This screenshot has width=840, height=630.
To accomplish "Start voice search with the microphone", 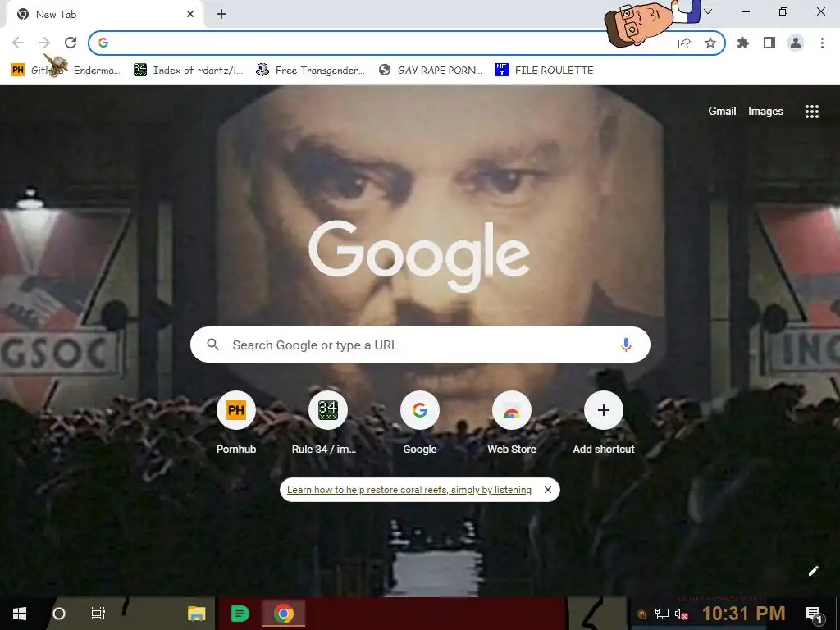I will 626,345.
